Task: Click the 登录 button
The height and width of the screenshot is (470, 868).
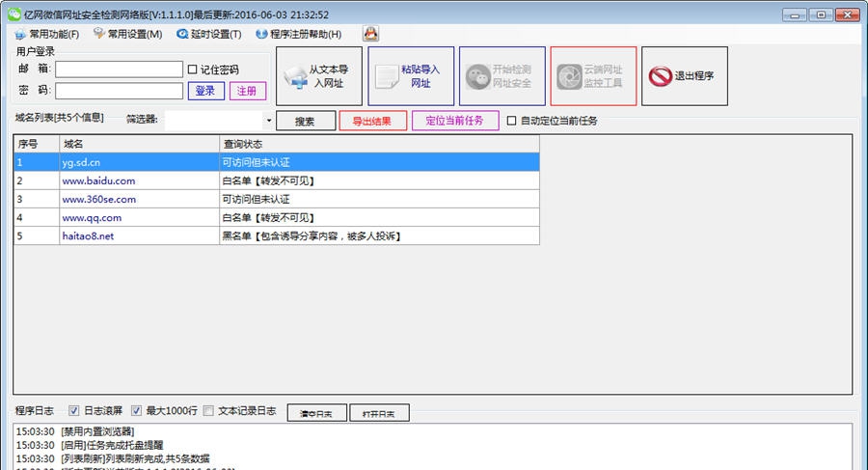Action: pyautogui.click(x=206, y=91)
